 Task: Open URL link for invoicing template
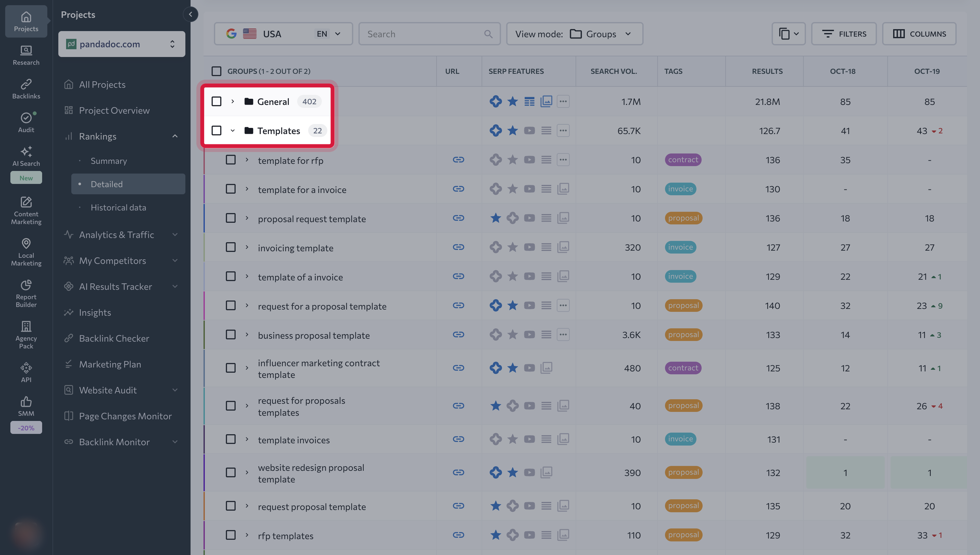click(x=459, y=247)
